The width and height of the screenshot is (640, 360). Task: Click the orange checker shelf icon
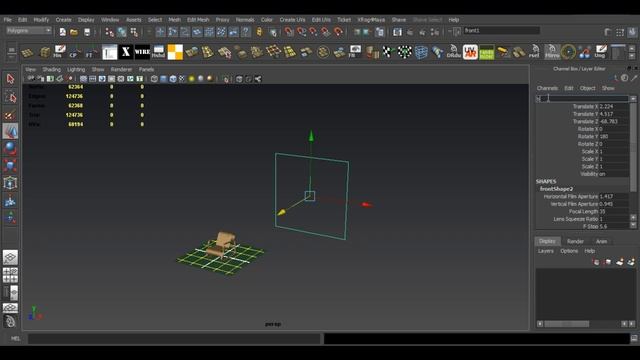coord(175,52)
